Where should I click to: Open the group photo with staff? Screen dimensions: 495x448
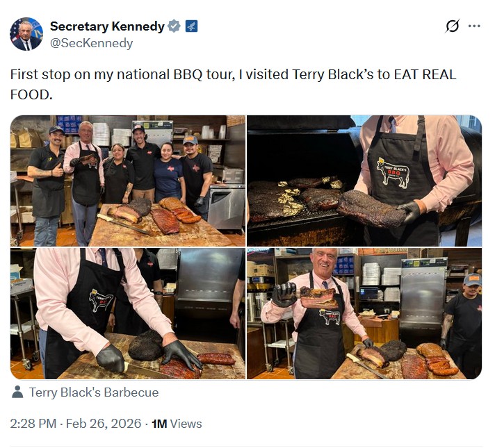pyautogui.click(x=128, y=181)
